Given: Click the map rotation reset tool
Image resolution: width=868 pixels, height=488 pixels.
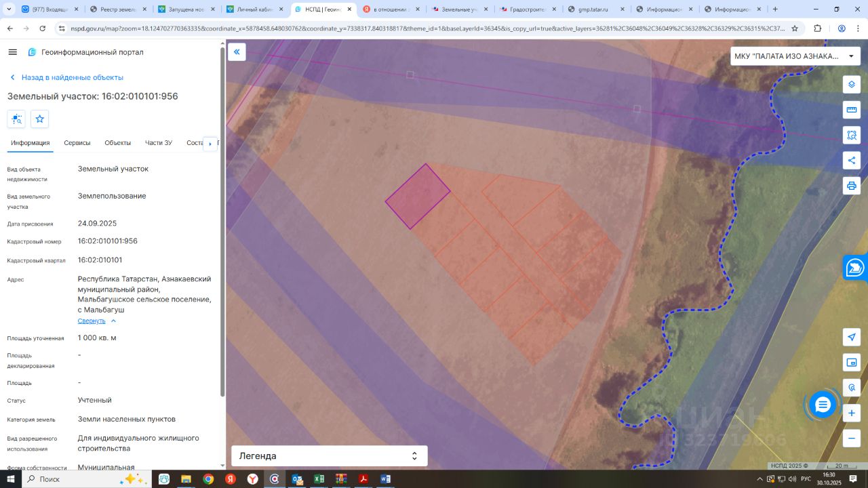Looking at the screenshot, I should (x=852, y=388).
